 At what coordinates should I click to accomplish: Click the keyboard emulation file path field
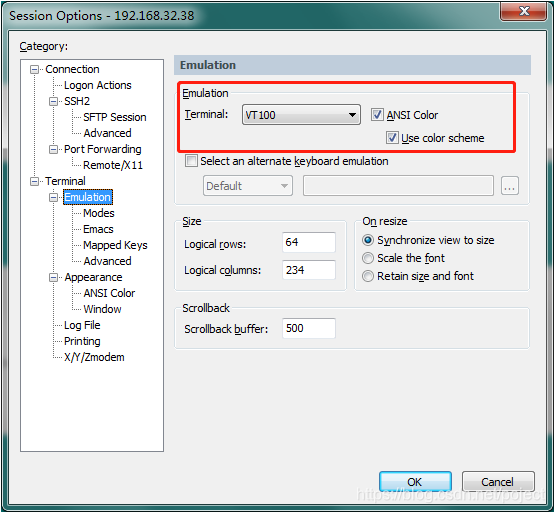[x=398, y=186]
